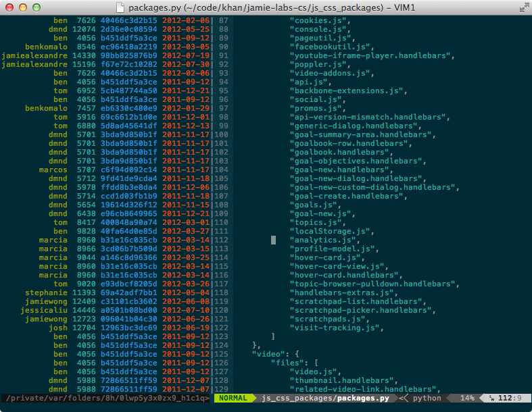This screenshot has width=532, height=412.
Task: Click the "hover-card-view.js" line
Action: pyautogui.click(x=339, y=267)
